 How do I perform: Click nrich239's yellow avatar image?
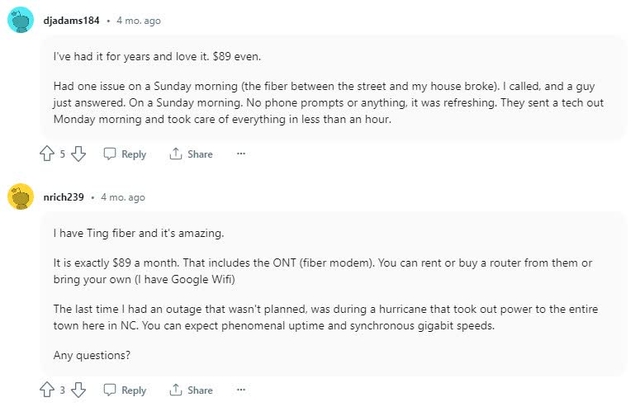click(21, 197)
